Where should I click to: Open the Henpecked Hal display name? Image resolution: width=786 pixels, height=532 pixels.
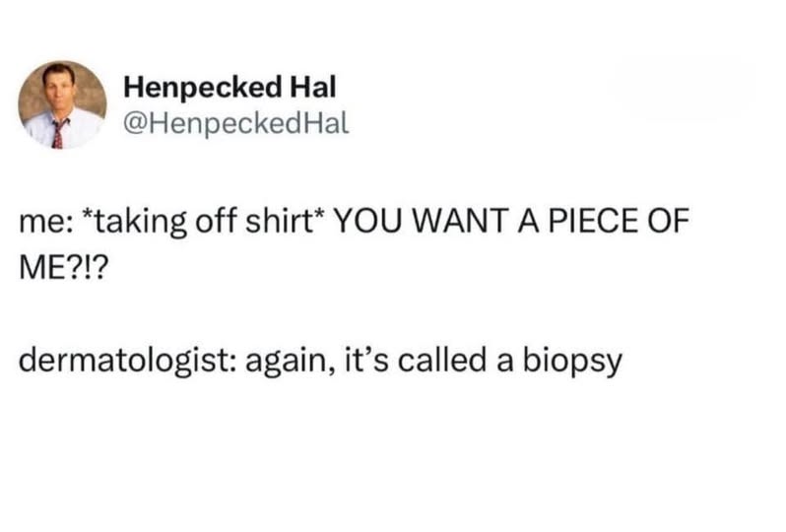point(230,88)
